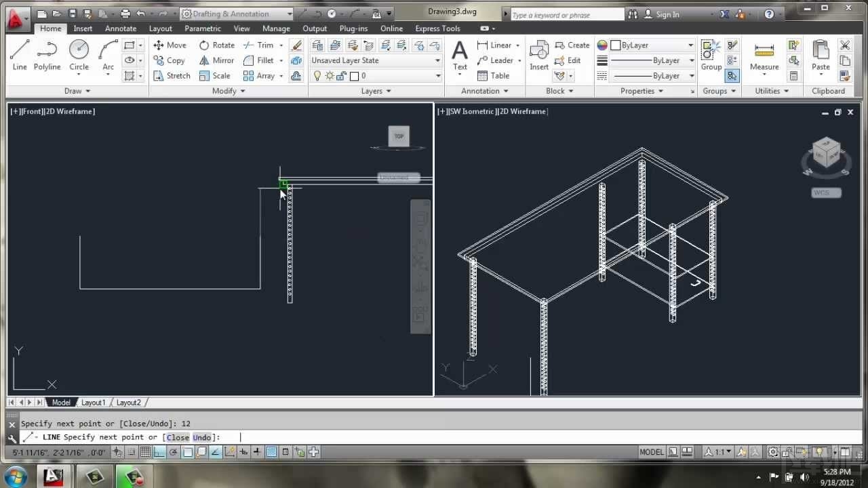This screenshot has width=868, height=488.
Task: Select the Circle tool
Action: (x=79, y=54)
